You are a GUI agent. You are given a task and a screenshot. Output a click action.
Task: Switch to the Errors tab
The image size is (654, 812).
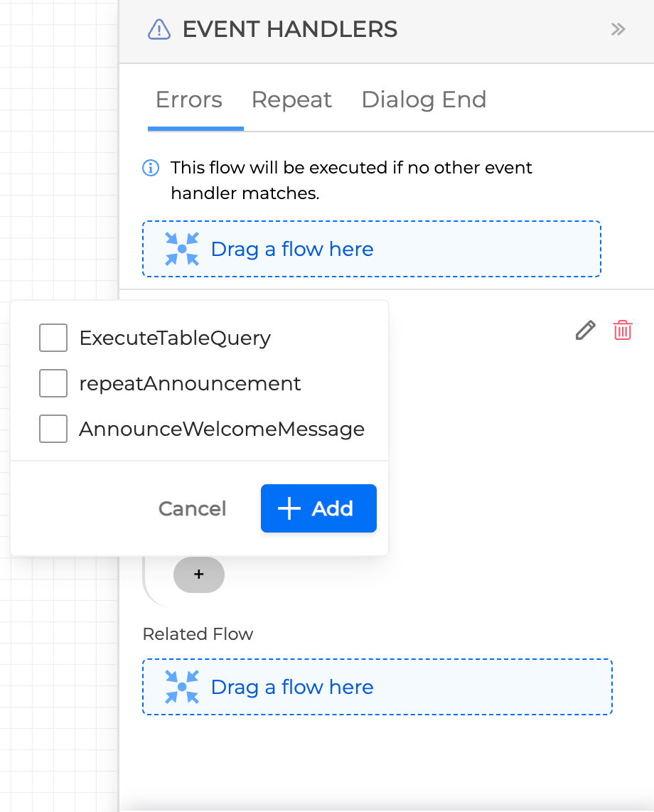189,100
